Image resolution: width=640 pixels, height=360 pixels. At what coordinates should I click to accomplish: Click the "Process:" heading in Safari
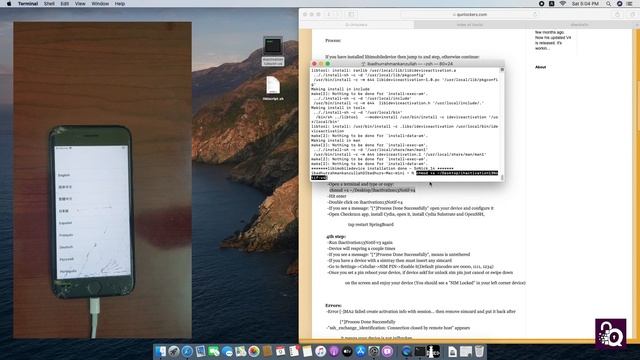coord(333,40)
